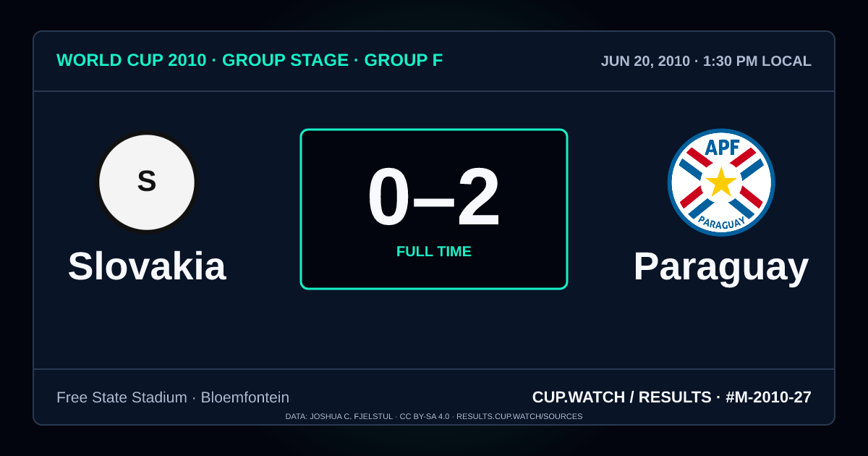Visit CUP.WATCH / RESULTS link

622,397
